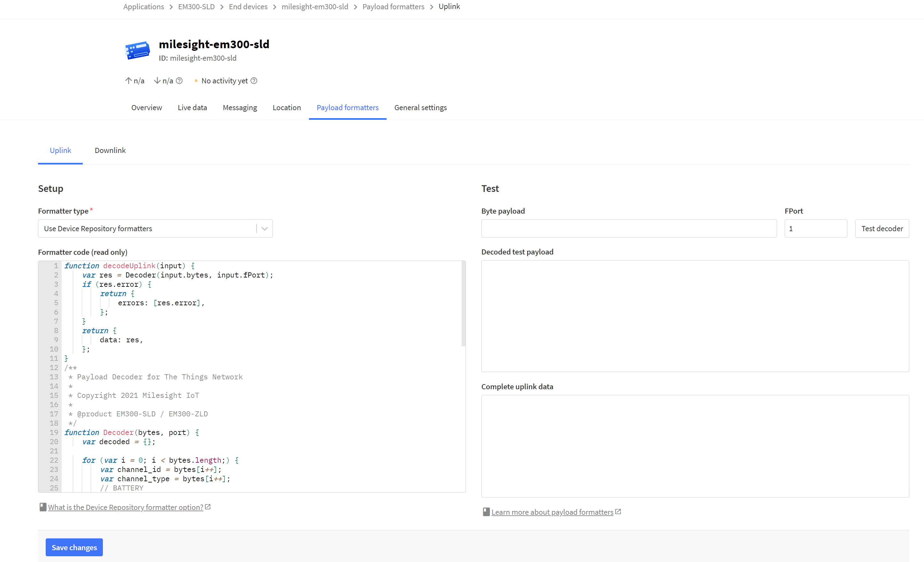Click the 'No activity yet' status text
This screenshot has height=562, width=924.
(225, 80)
